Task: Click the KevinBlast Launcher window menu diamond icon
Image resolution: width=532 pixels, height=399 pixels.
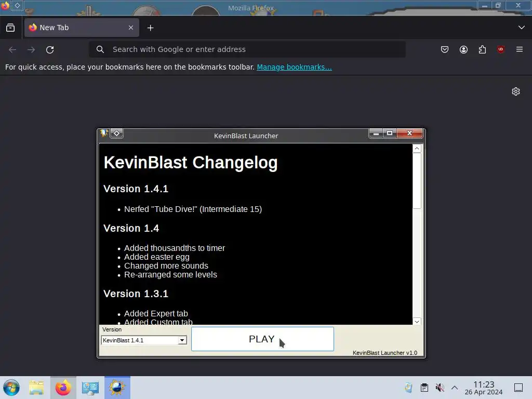Action: point(117,134)
